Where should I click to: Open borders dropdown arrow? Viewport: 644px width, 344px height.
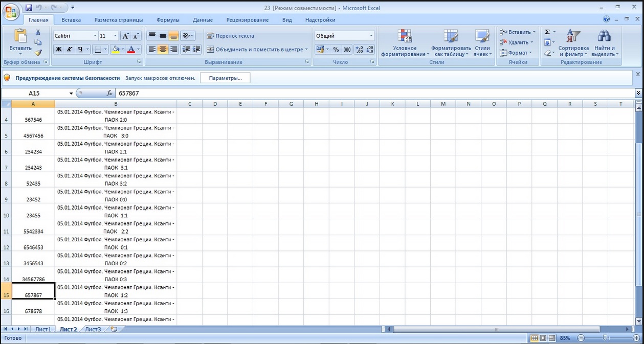(x=106, y=50)
